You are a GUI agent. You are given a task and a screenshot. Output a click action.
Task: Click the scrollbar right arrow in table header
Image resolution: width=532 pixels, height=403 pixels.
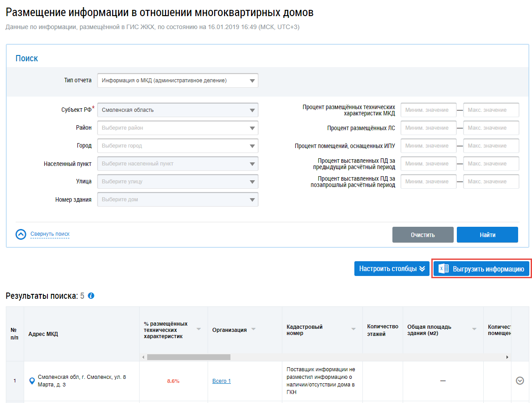coord(507,357)
